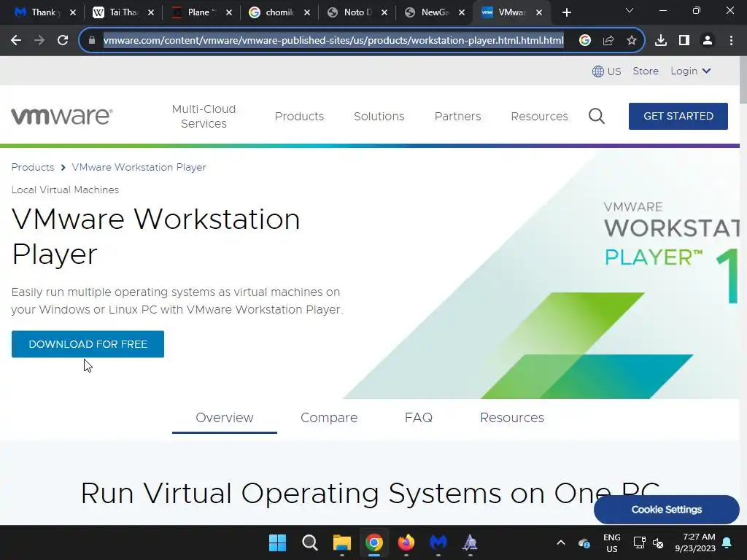Switch to the FAQ tab

(x=418, y=418)
